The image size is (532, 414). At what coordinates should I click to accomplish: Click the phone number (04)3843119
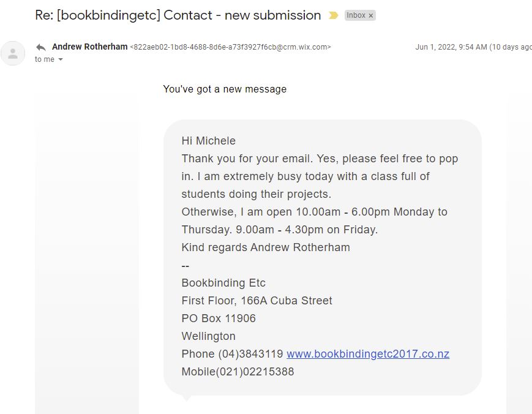coord(250,354)
